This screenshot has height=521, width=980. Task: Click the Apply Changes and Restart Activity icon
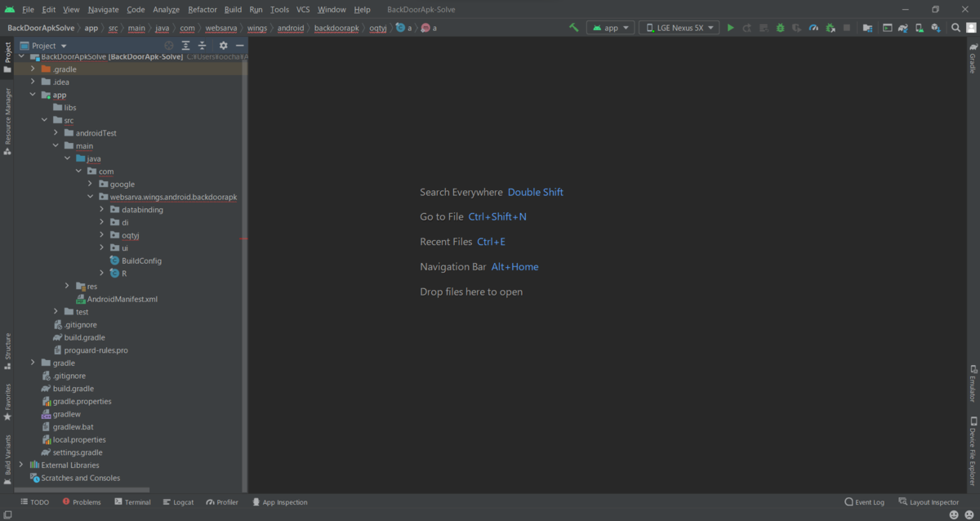coord(746,28)
